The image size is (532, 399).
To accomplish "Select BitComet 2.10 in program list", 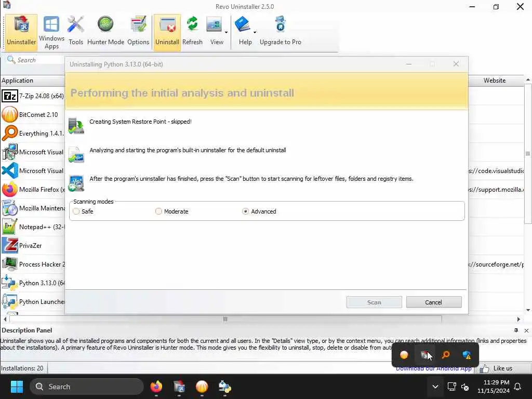I will click(x=33, y=115).
